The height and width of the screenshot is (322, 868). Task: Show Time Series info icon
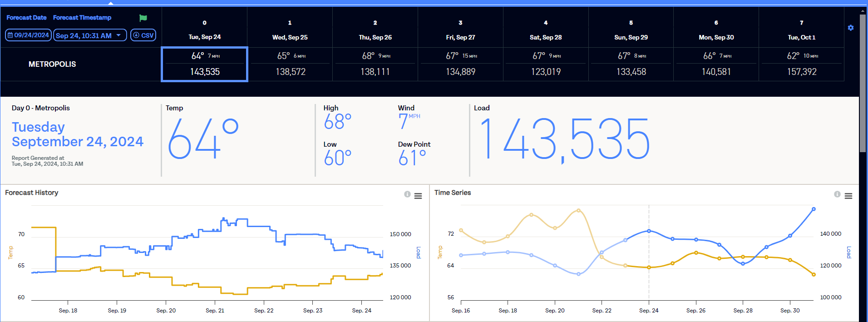pos(837,194)
